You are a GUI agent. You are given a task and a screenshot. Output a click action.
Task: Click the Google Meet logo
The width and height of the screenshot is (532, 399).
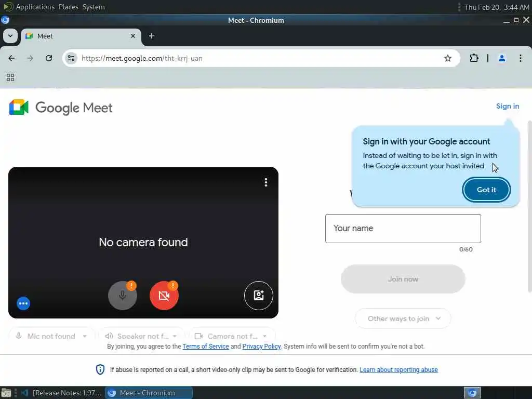[61, 108]
